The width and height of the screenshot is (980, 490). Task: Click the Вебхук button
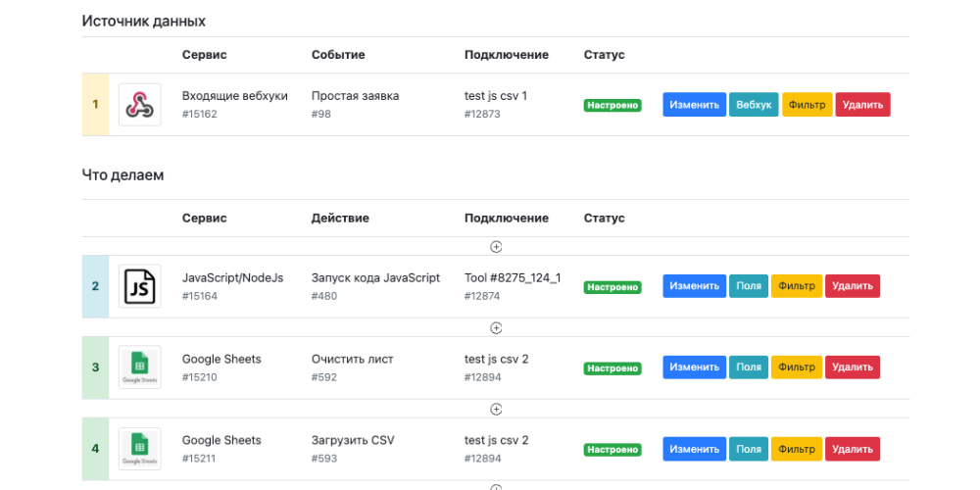754,105
